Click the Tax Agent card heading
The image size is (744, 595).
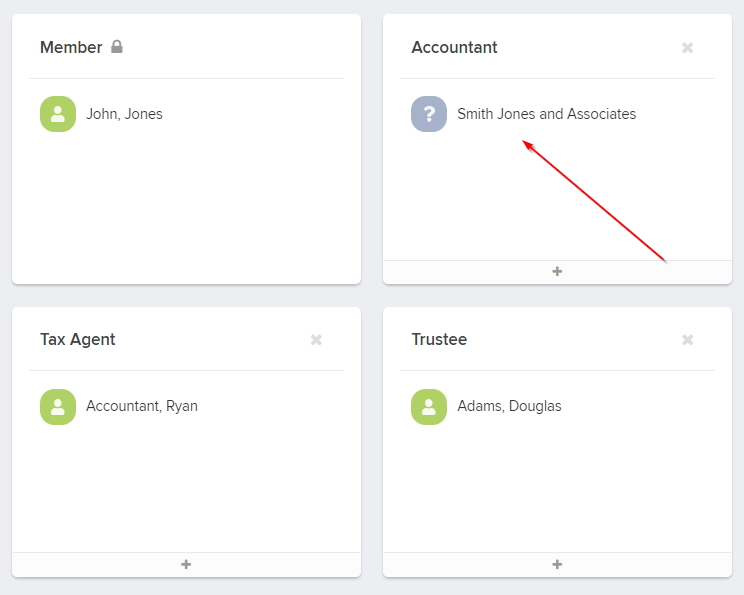77,339
